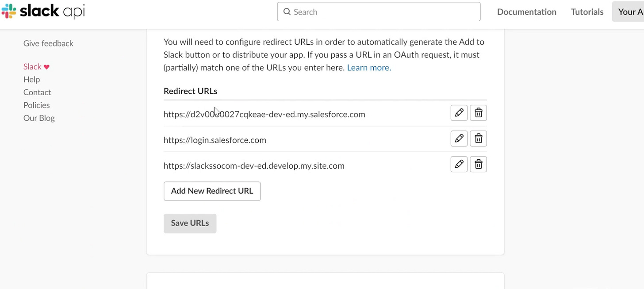Open the Documentation menu
This screenshot has width=644, height=289.
(527, 12)
